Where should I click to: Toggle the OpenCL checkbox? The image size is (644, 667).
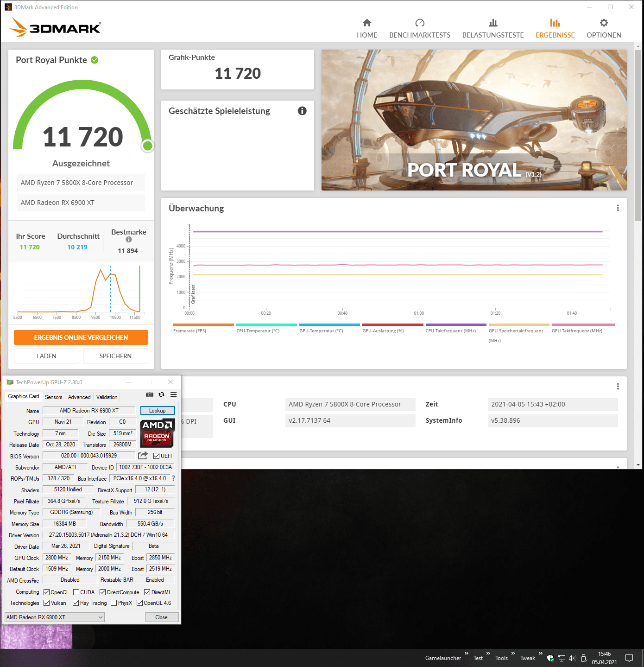(x=46, y=592)
